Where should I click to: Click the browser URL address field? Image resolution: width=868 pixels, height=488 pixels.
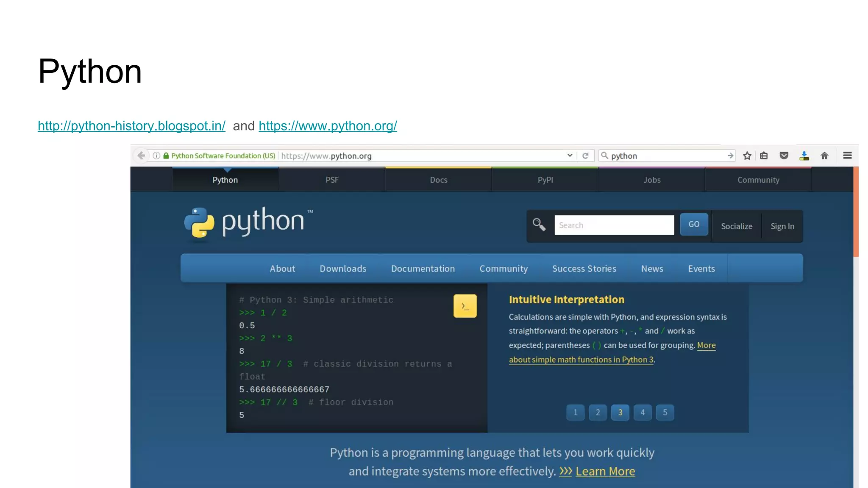pyautogui.click(x=422, y=156)
